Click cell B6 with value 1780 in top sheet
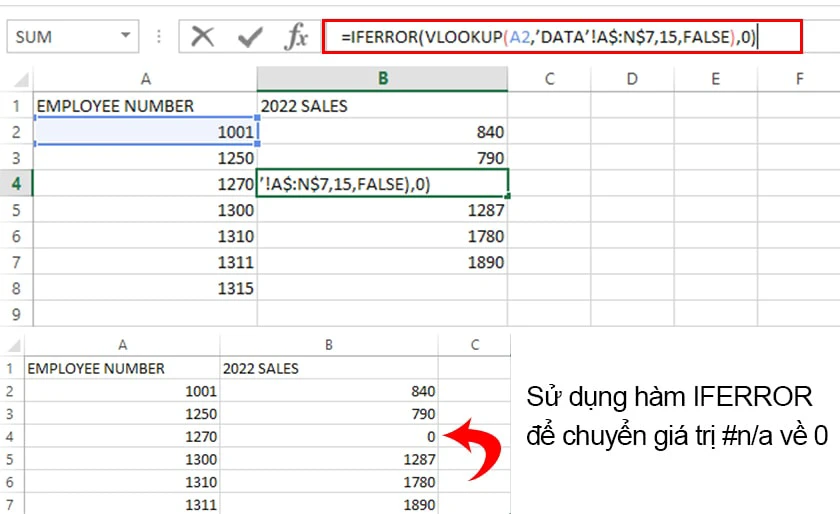Image resolution: width=840 pixels, height=514 pixels. [x=382, y=236]
